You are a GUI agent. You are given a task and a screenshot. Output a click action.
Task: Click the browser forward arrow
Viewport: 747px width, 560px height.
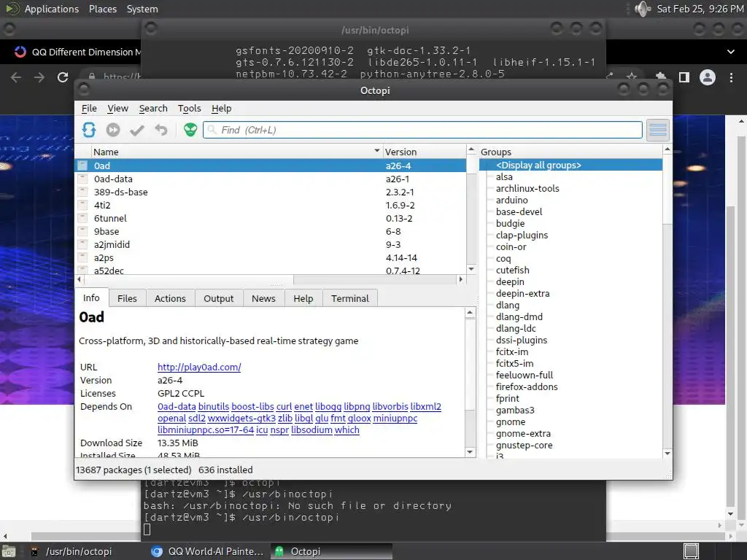(x=39, y=77)
